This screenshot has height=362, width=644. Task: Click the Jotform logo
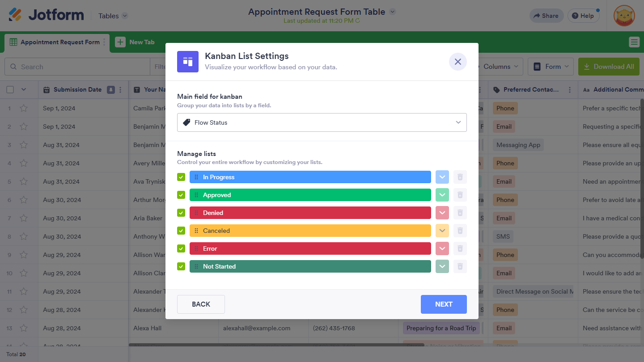[47, 15]
